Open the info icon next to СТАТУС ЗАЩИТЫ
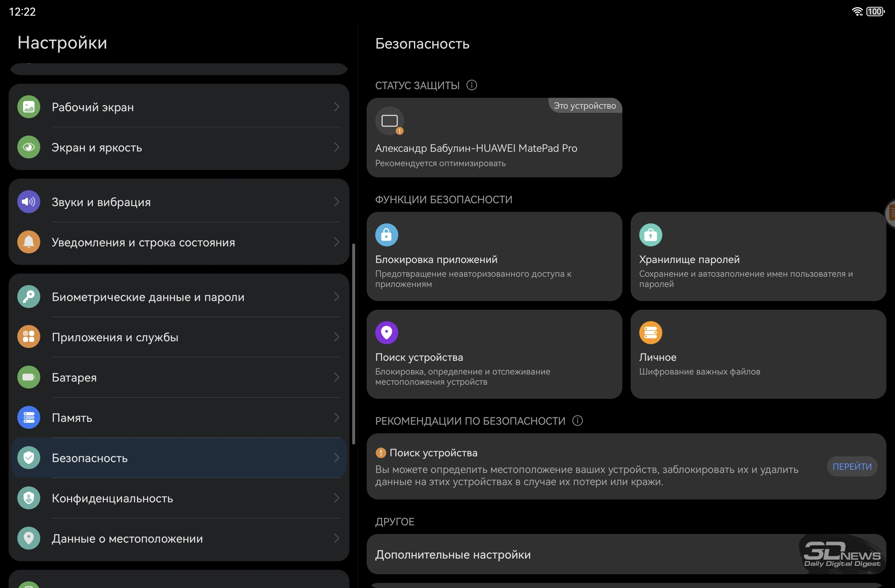This screenshot has width=895, height=588. (x=471, y=85)
